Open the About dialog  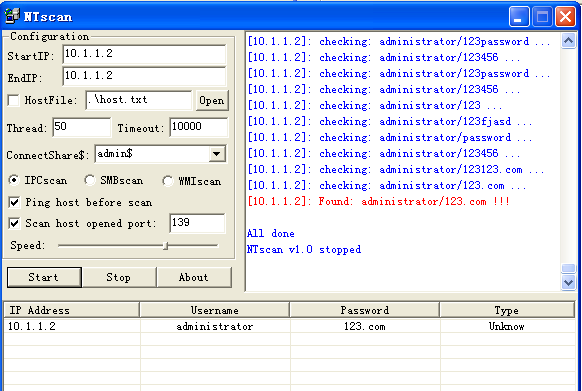(194, 277)
